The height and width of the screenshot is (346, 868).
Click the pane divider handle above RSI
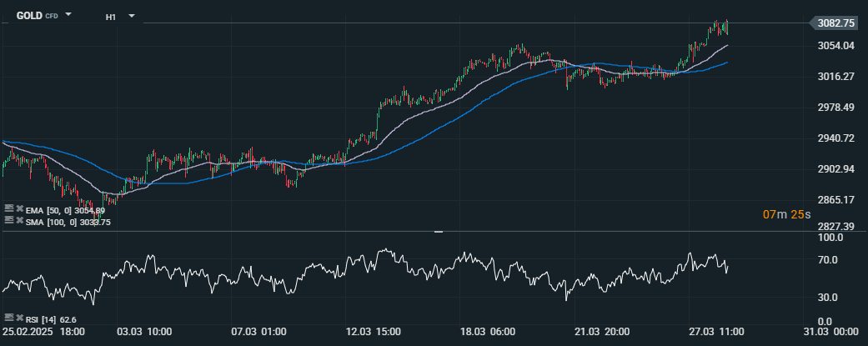(439, 232)
